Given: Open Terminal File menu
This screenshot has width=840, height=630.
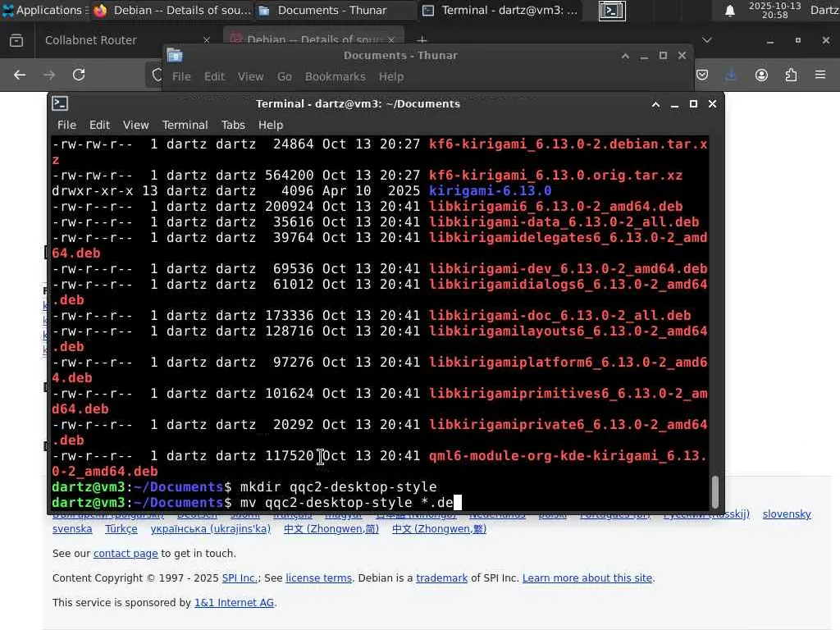Looking at the screenshot, I should coord(66,125).
